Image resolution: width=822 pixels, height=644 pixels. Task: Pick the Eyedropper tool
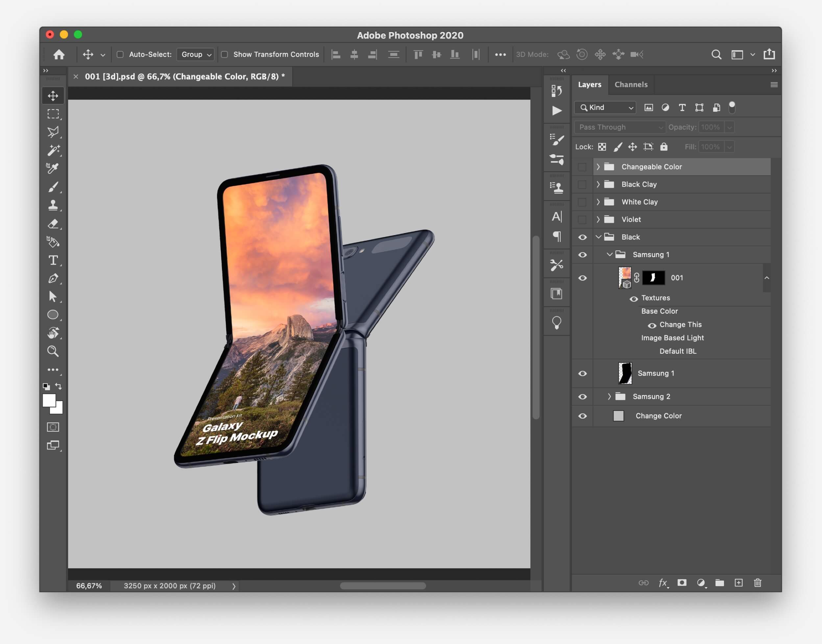(53, 168)
